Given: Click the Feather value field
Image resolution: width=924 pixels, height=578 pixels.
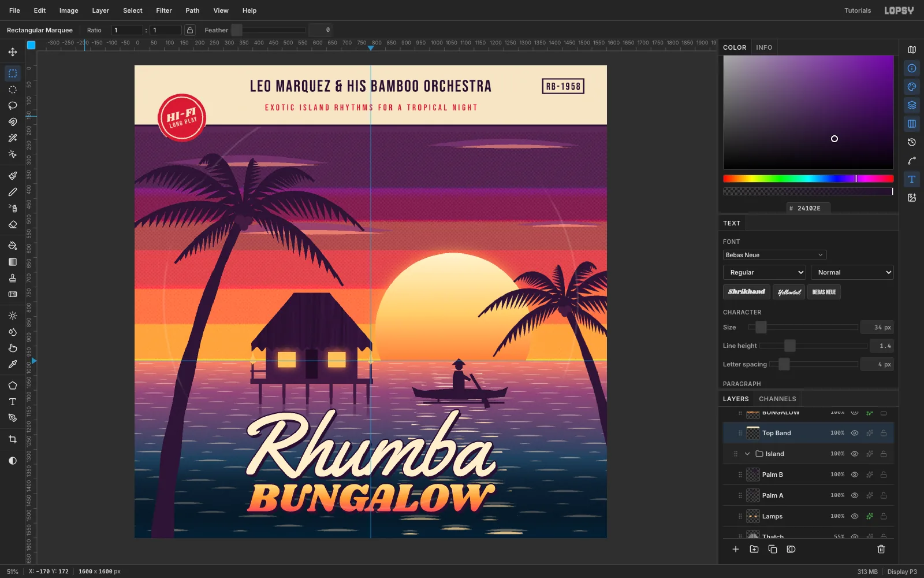Looking at the screenshot, I should [x=321, y=30].
